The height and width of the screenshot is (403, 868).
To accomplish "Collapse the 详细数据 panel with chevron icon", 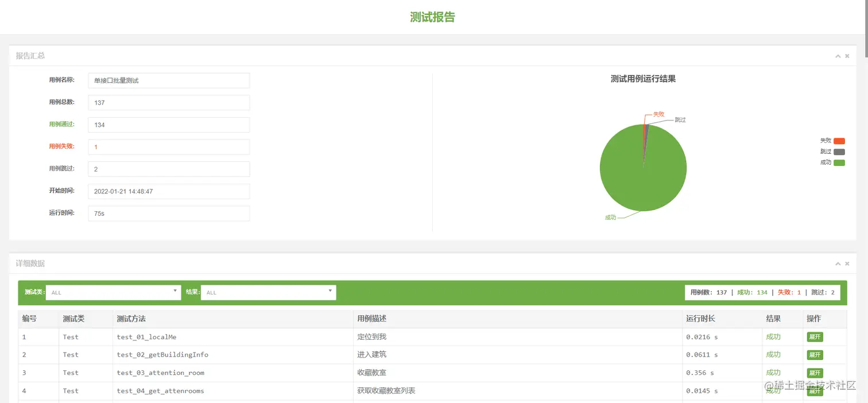I will pyautogui.click(x=838, y=264).
